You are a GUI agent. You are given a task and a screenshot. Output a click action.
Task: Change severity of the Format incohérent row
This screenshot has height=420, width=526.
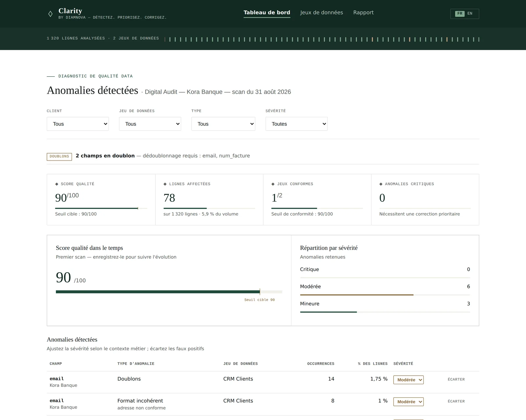pos(408,402)
